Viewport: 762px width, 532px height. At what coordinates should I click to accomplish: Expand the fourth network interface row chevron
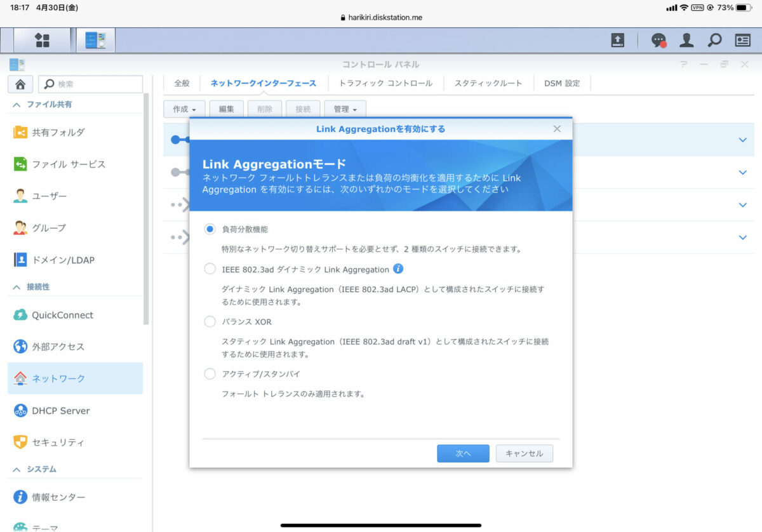coord(742,237)
